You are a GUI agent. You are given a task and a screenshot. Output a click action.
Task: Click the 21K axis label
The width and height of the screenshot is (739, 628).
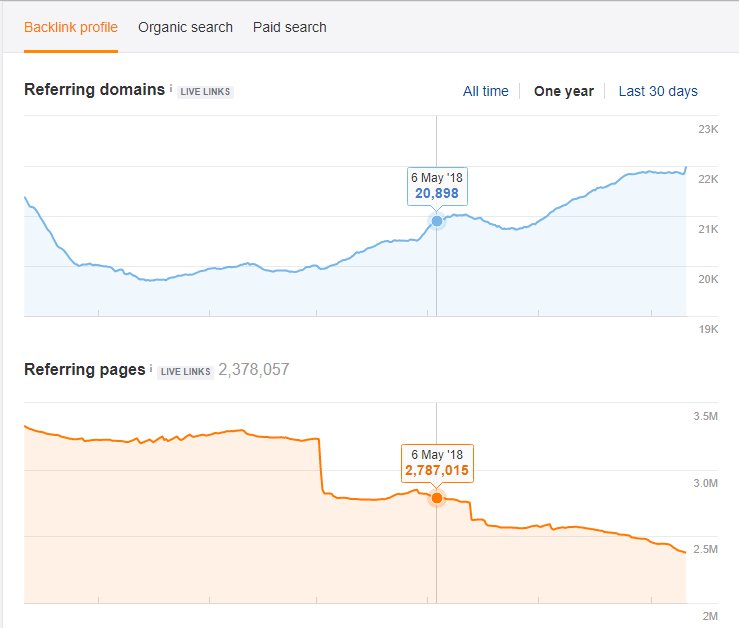[708, 229]
